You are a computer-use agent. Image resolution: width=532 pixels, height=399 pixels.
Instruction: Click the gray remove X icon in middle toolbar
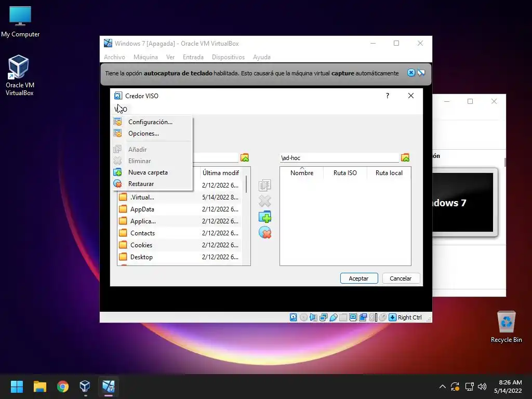(264, 201)
